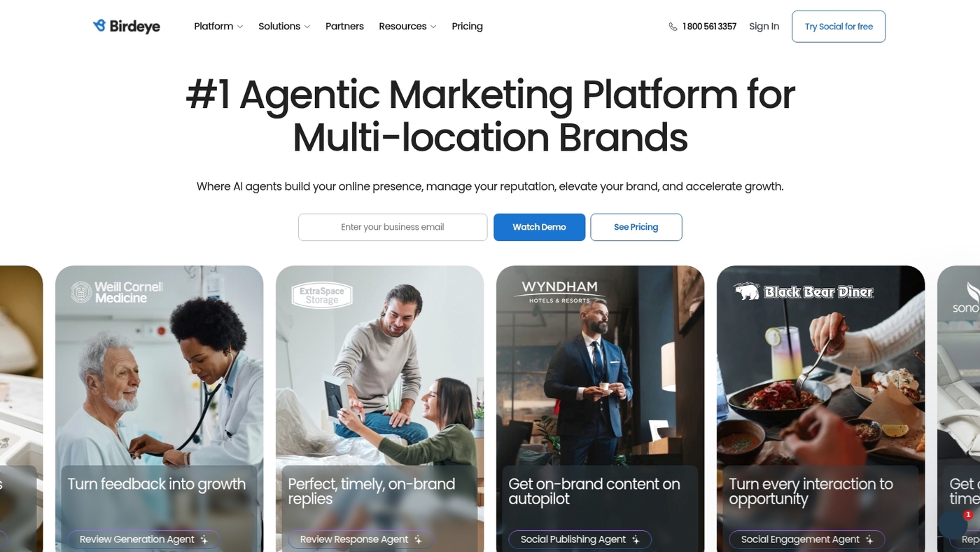Expand the Platform dropdown menu

click(x=218, y=27)
